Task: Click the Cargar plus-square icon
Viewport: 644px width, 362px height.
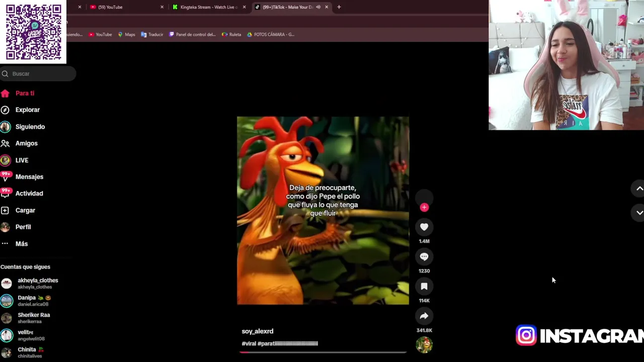Action: pos(5,210)
